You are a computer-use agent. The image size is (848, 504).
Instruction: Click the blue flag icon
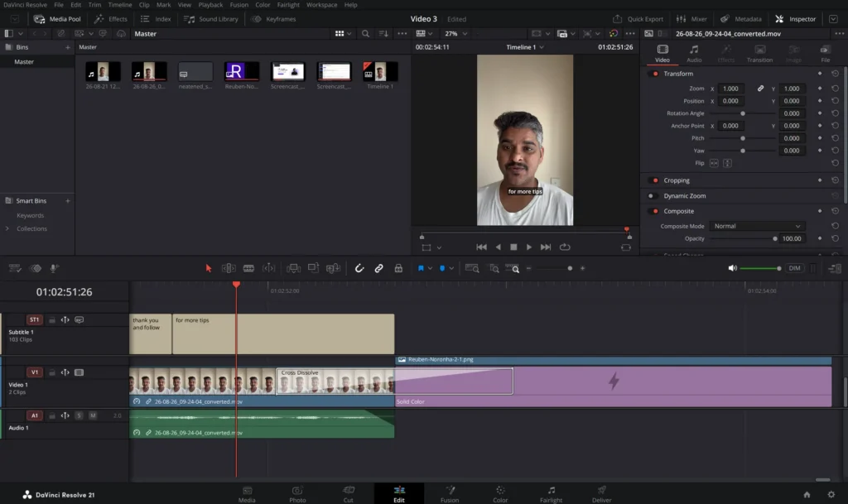click(x=420, y=268)
